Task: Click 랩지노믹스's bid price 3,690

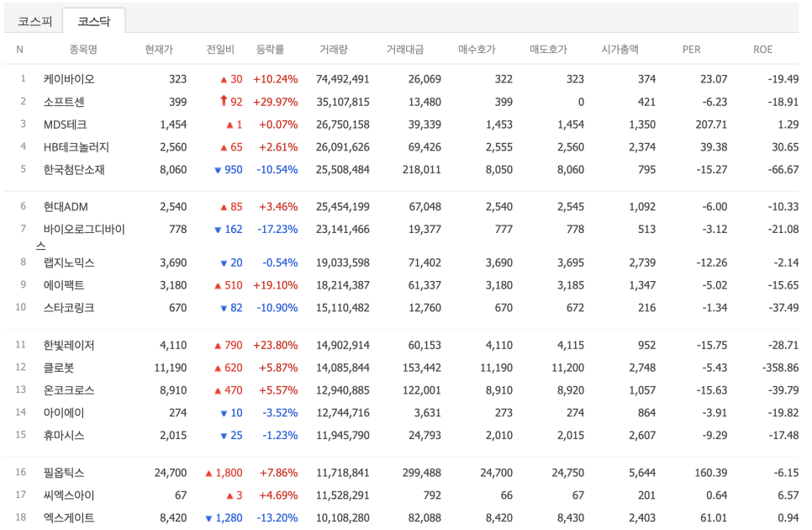Action: point(499,262)
